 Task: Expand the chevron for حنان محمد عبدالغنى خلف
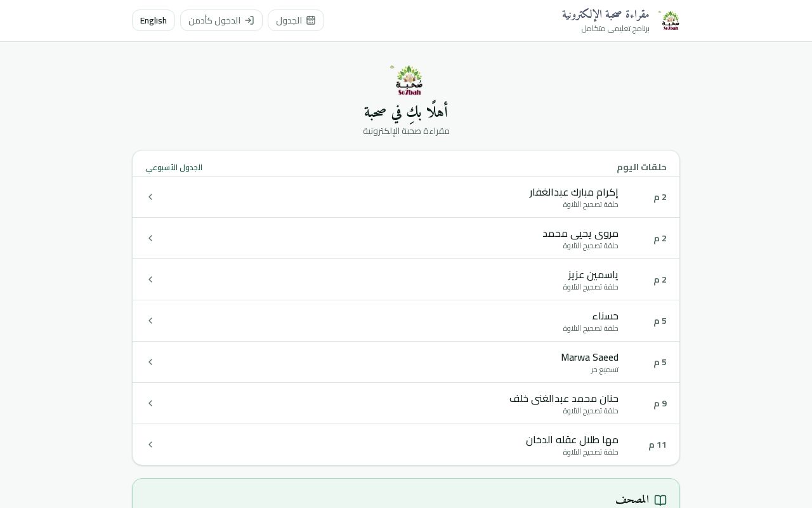(x=150, y=403)
